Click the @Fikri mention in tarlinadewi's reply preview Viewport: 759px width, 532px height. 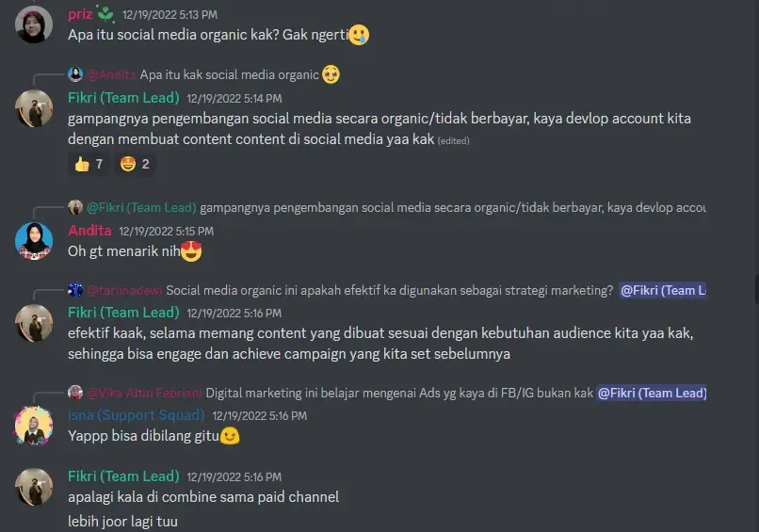[x=663, y=290]
